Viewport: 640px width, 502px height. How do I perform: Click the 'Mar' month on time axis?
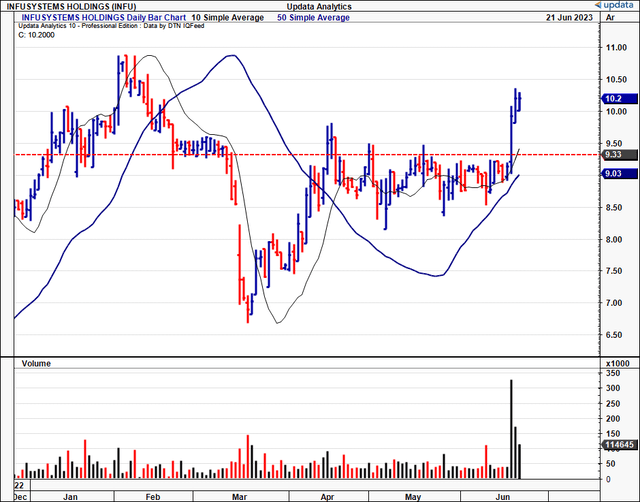(239, 497)
